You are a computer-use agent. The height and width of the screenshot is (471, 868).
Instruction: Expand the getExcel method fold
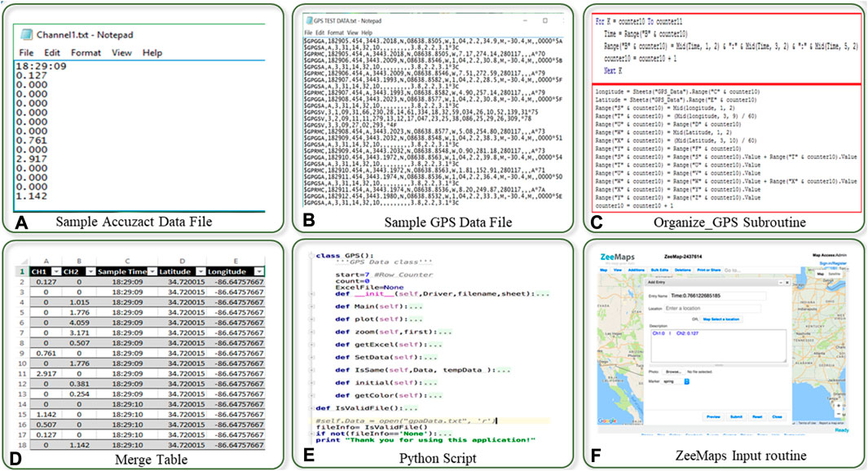tap(312, 345)
